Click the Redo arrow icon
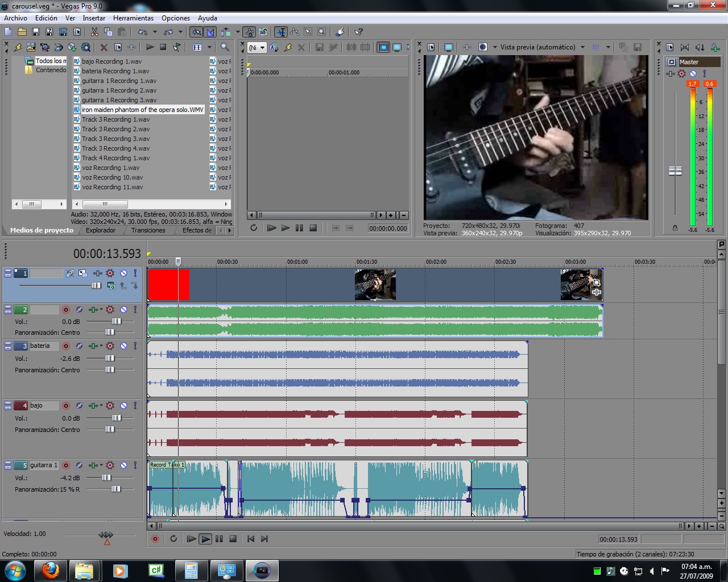 (168, 32)
